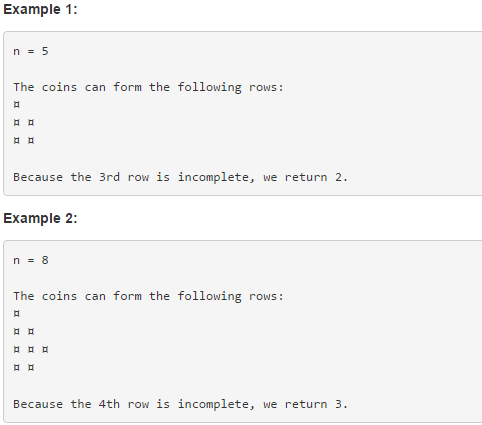This screenshot has height=425, width=482.
Task: Click the single coin in Example 1's first row
Action: point(17,105)
